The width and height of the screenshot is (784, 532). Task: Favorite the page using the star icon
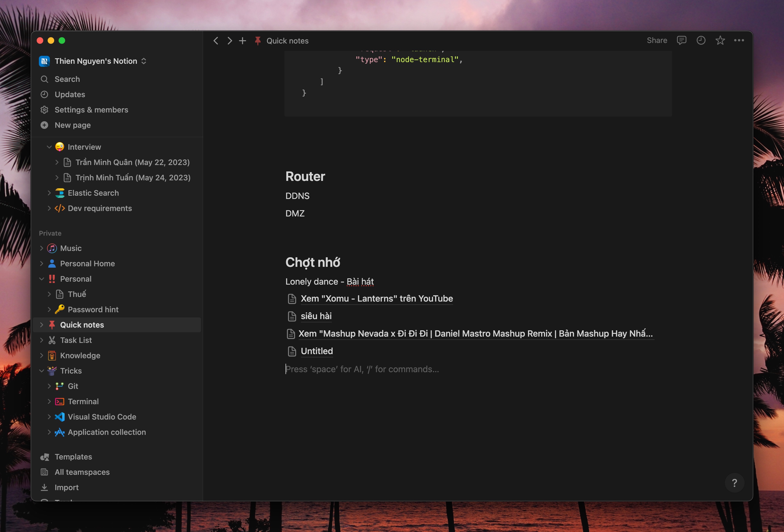tap(720, 40)
